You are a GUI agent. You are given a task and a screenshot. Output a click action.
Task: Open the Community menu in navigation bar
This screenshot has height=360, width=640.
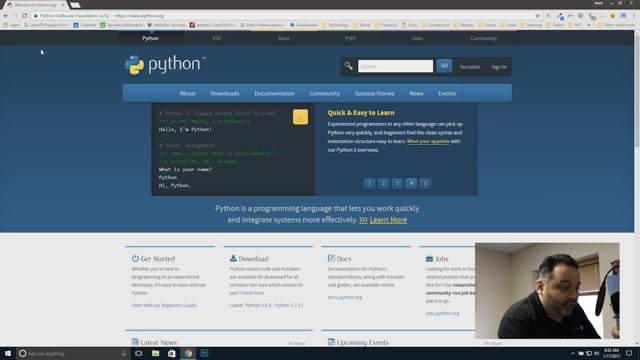tap(324, 93)
